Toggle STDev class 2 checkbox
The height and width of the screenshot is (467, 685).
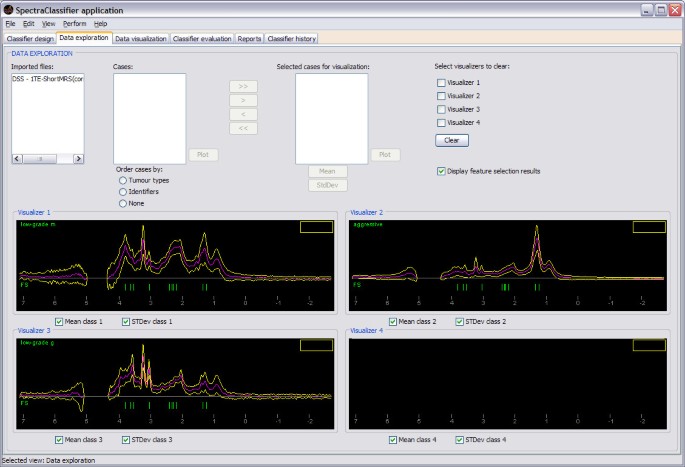coord(459,321)
